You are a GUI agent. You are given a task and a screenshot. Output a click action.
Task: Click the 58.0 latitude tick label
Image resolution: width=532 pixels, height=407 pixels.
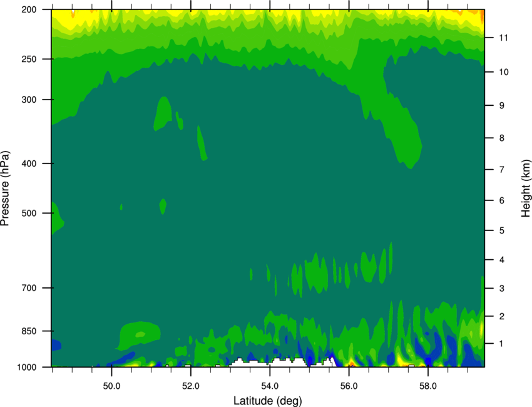point(428,386)
